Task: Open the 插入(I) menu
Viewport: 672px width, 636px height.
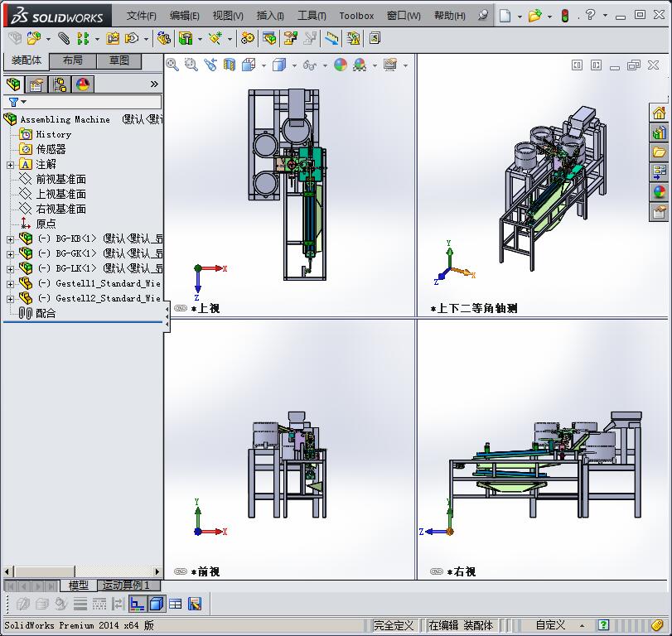Action: pos(270,16)
